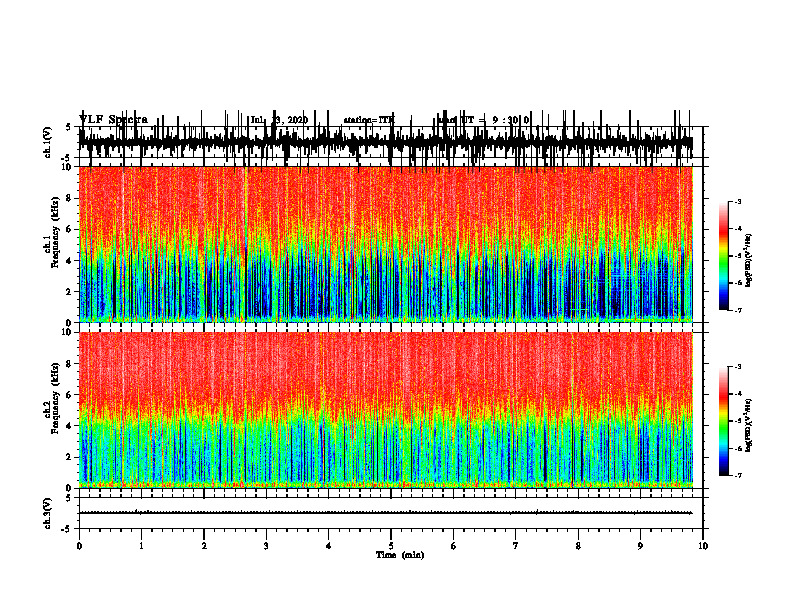Click inside the ch.1 spectrogram panel

coord(386,244)
